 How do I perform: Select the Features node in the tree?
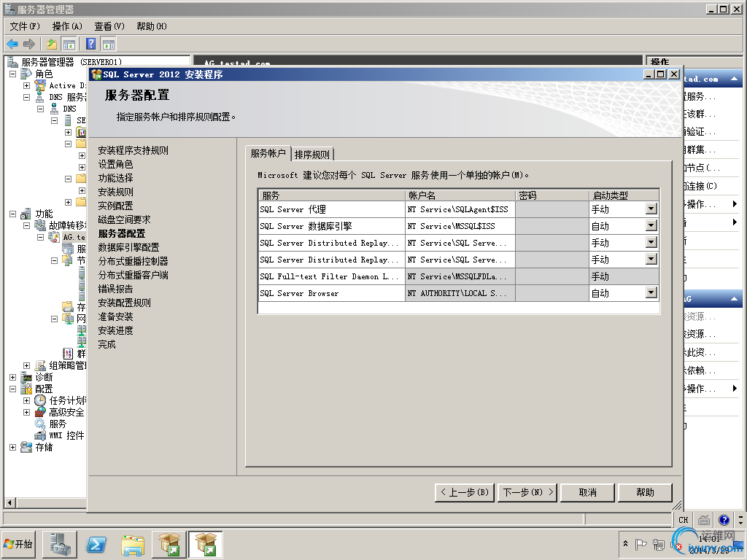44,214
